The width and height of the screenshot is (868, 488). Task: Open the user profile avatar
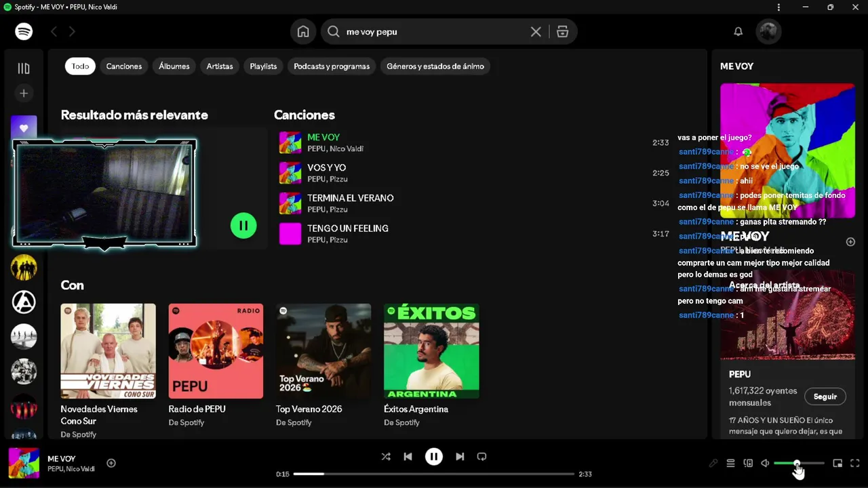pos(768,31)
